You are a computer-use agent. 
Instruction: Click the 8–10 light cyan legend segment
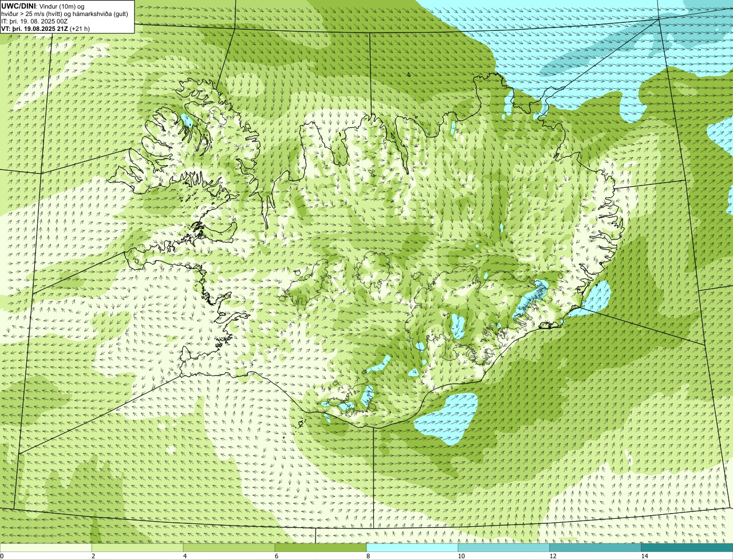[x=412, y=547]
